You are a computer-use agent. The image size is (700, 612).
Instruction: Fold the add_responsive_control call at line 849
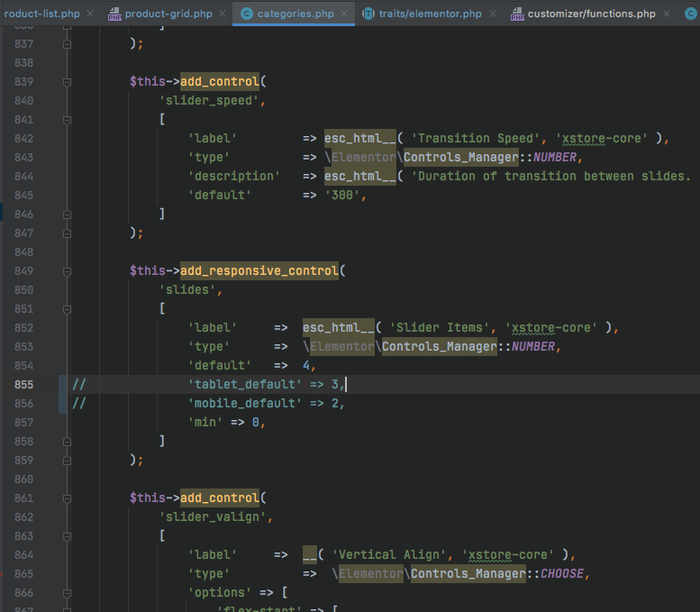pos(67,271)
